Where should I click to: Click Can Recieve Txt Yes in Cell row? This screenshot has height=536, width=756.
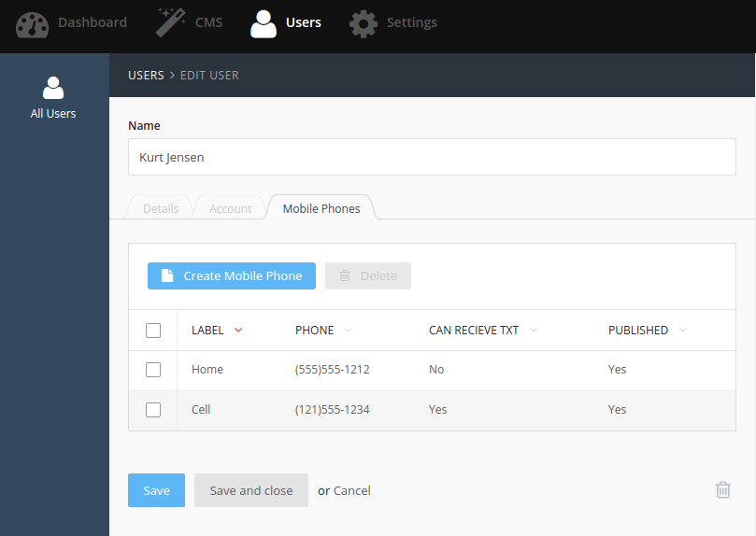[437, 409]
